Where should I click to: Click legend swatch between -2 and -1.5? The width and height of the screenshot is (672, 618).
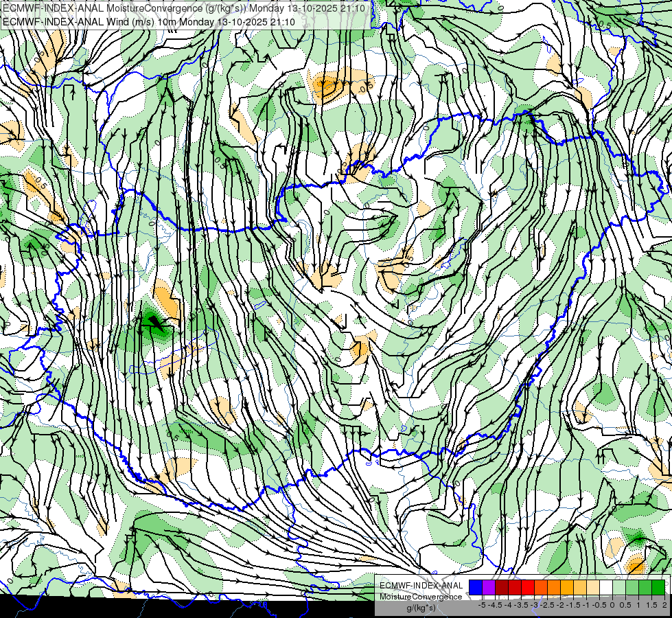point(567,587)
